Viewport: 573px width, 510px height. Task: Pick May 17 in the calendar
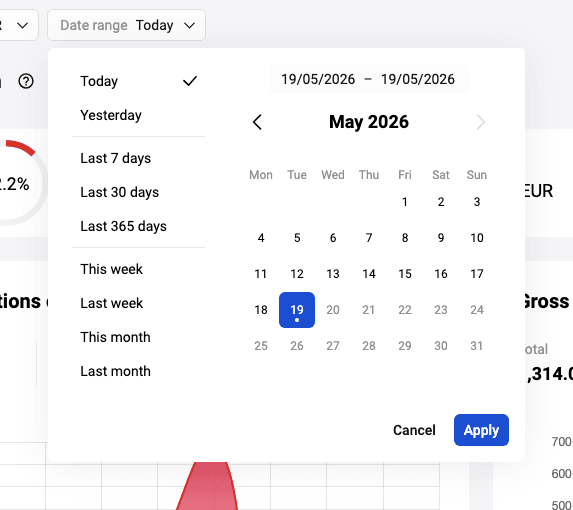(x=477, y=274)
